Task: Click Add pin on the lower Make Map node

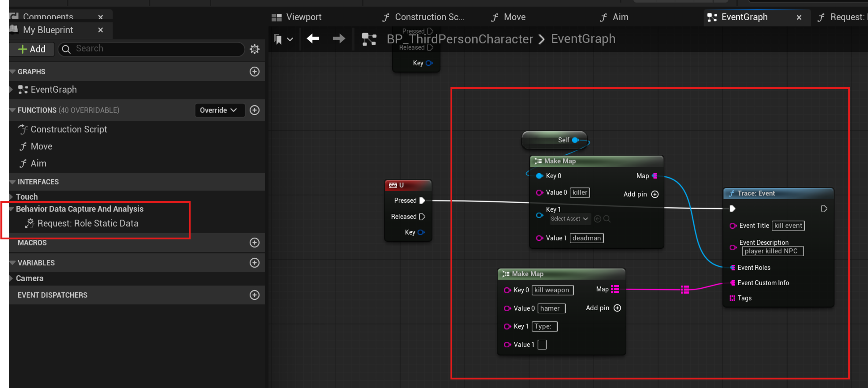Action: click(x=603, y=308)
